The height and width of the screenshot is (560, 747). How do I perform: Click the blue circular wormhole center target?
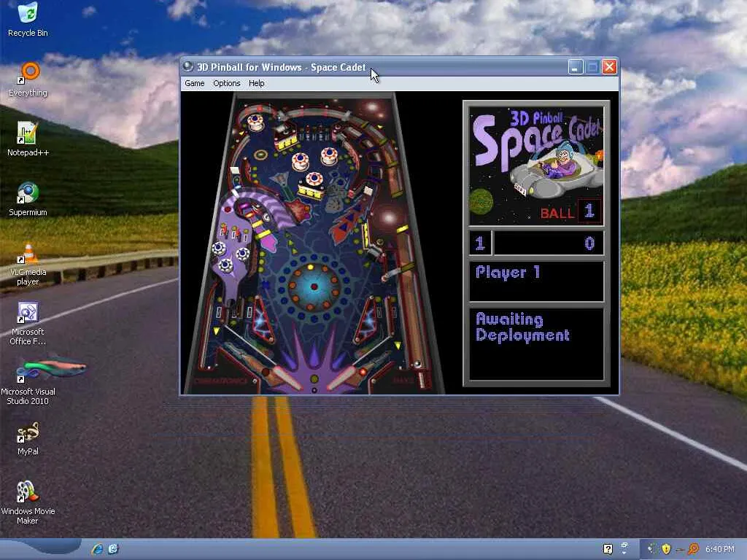[314, 287]
